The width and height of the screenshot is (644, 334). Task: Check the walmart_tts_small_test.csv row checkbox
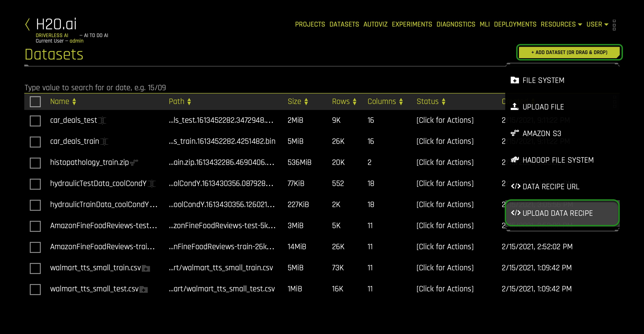tap(35, 289)
